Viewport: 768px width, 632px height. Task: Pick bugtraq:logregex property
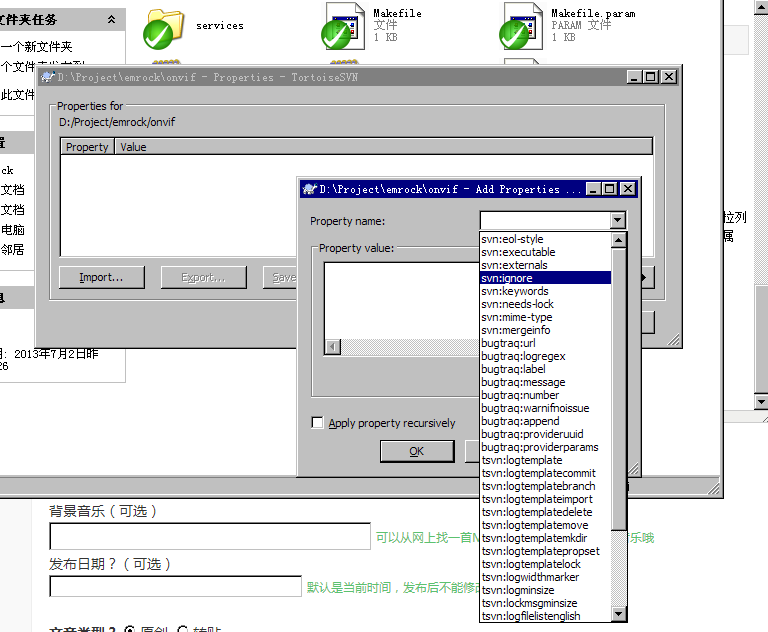coord(546,356)
